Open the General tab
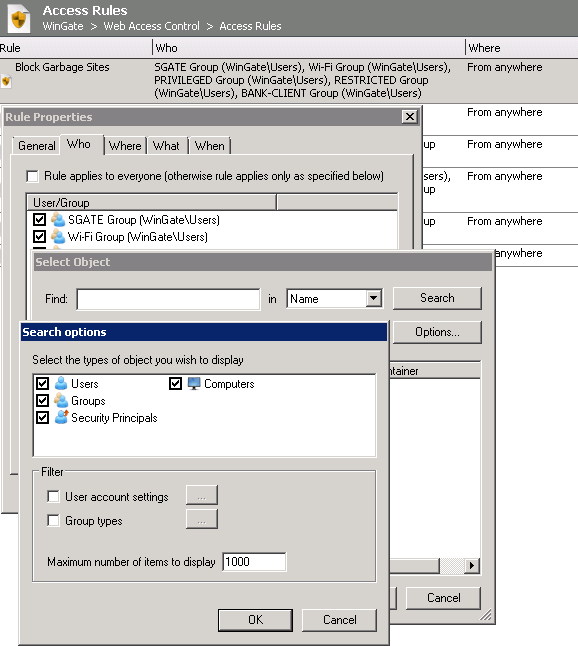Viewport: 578px width, 646px height. point(36,146)
